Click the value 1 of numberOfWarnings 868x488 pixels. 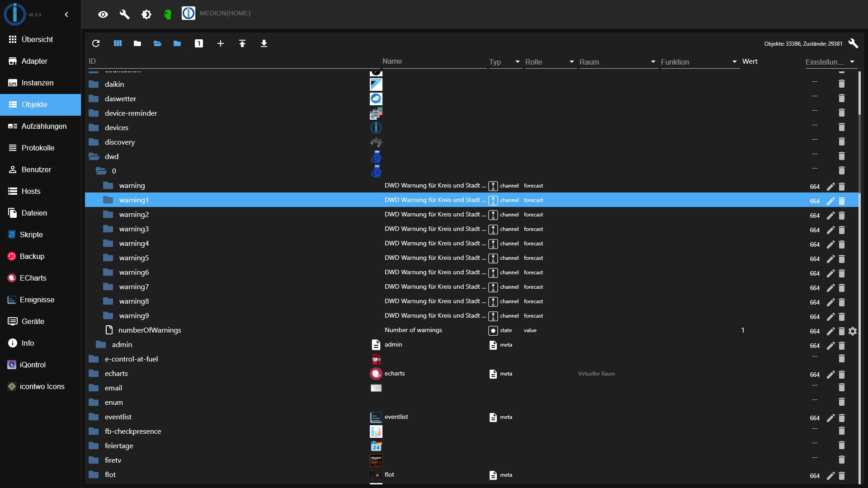click(x=743, y=330)
